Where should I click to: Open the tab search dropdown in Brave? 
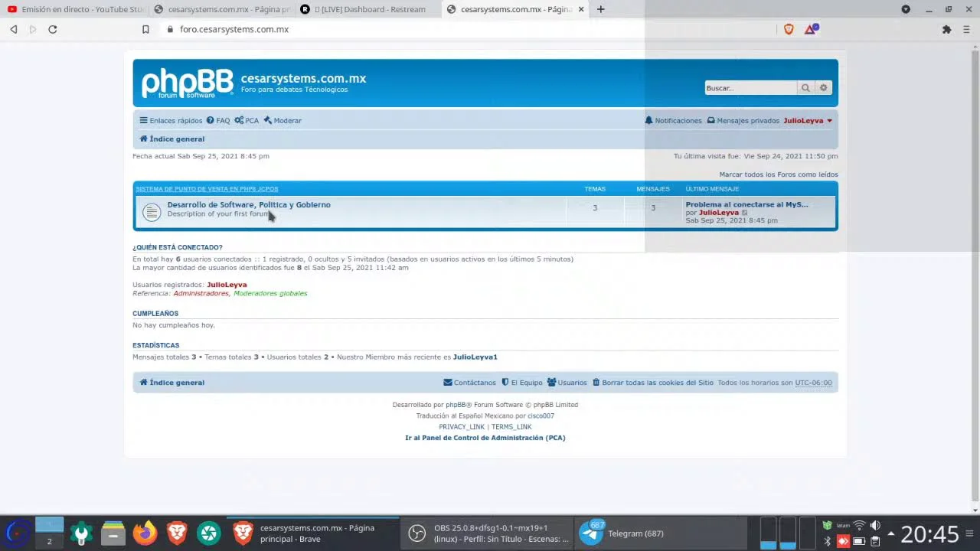906,9
